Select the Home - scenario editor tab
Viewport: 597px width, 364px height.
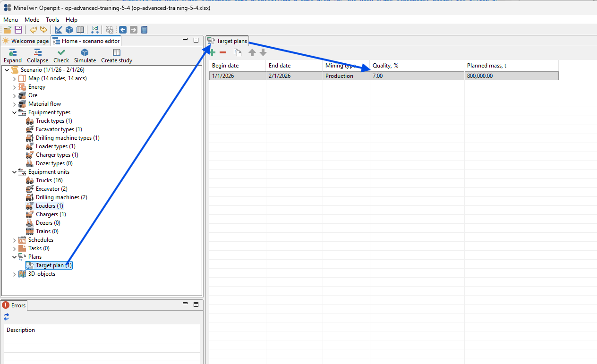point(86,41)
